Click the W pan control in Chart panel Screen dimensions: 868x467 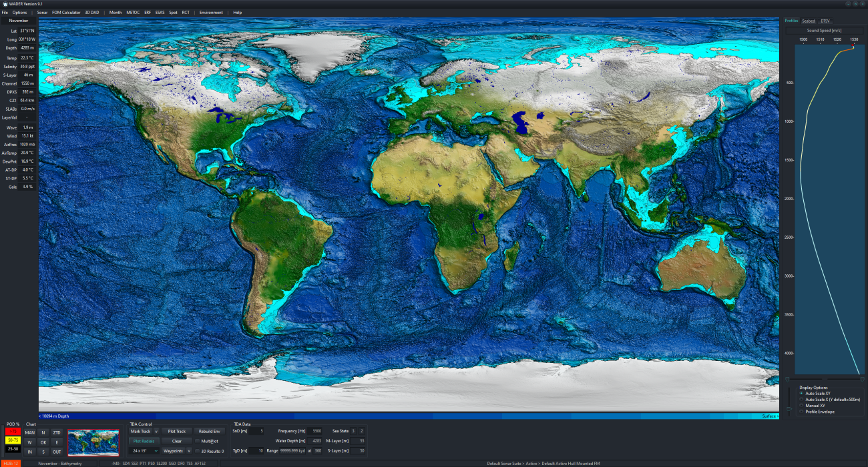click(x=30, y=442)
